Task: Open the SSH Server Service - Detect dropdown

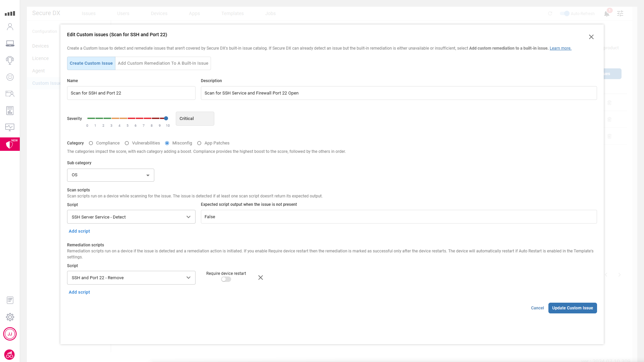Action: tap(131, 217)
